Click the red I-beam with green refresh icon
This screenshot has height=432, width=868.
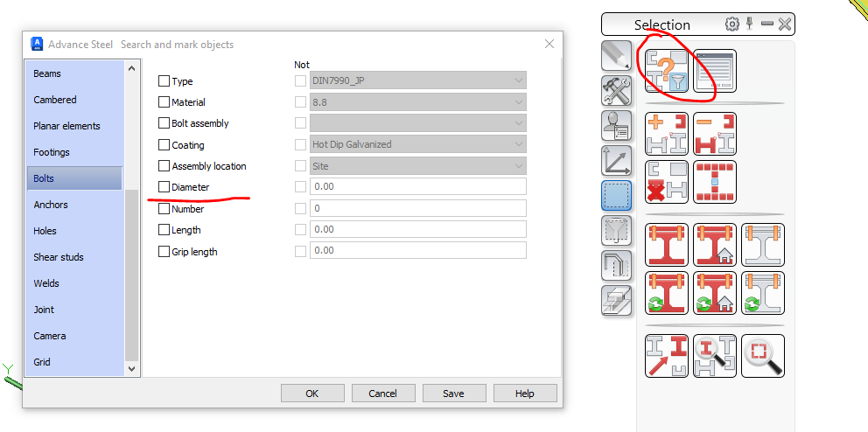[x=667, y=293]
